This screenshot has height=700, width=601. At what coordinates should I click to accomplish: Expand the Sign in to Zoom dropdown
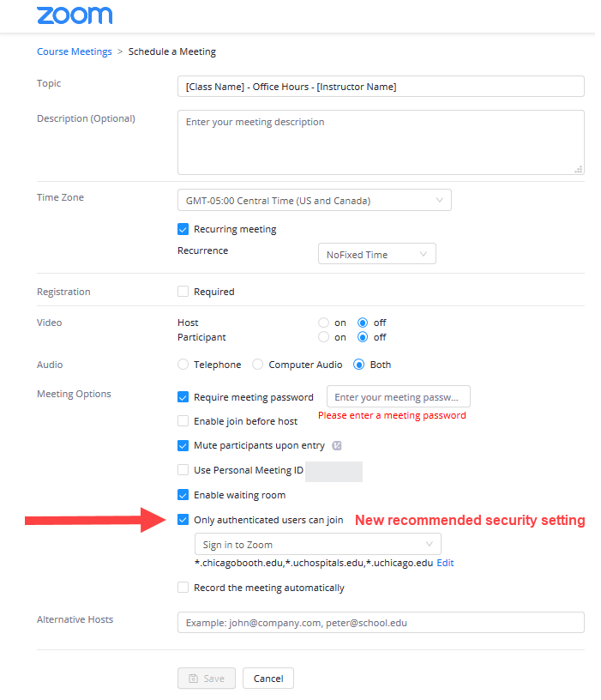317,544
